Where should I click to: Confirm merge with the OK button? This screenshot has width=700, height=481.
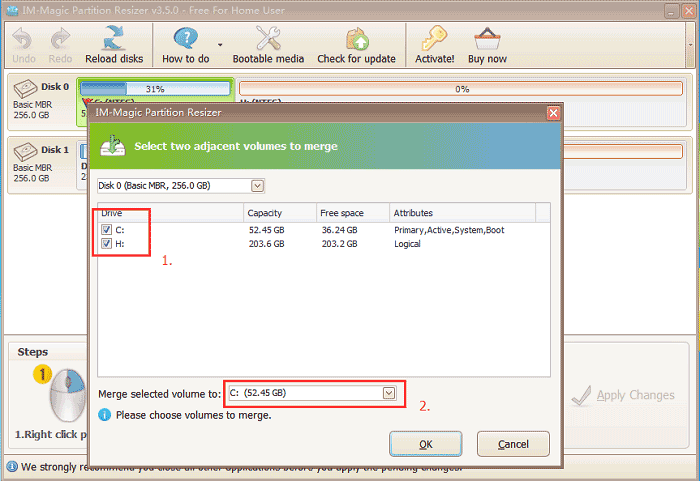[425, 444]
